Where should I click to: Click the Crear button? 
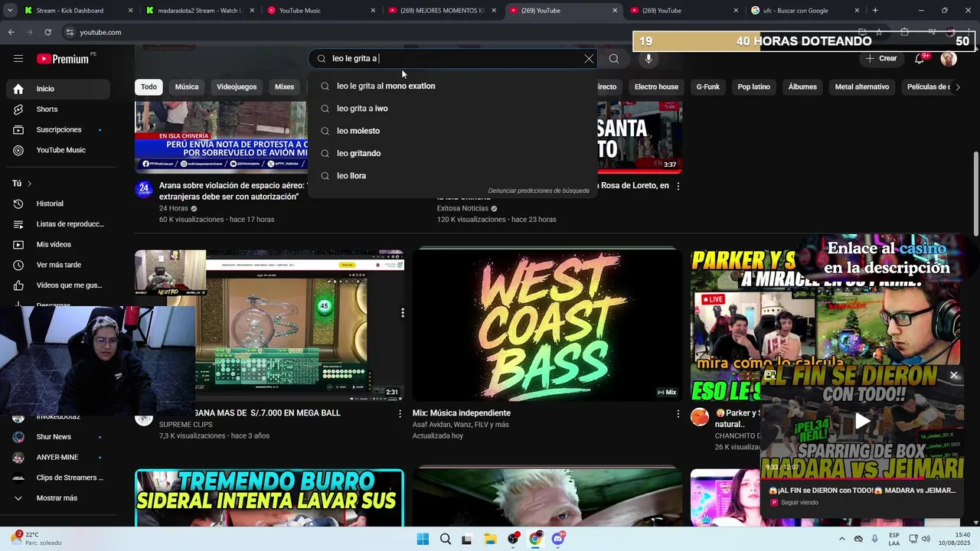pos(881,59)
